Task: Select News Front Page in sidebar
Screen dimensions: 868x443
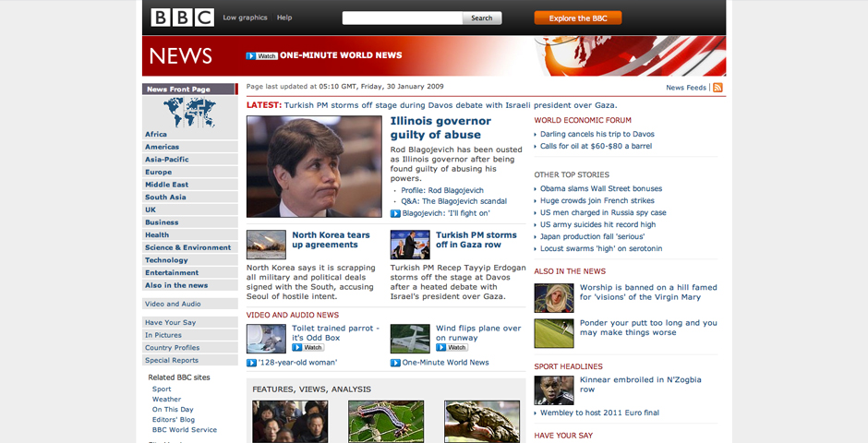Action: tap(190, 89)
